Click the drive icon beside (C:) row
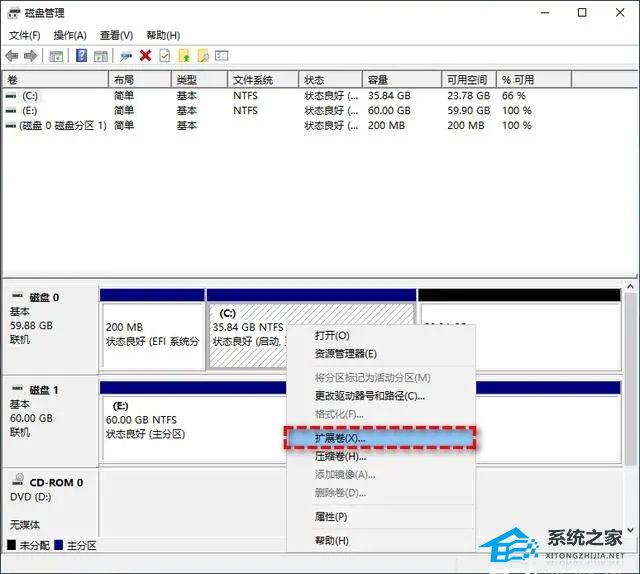640x574 pixels. click(x=11, y=96)
